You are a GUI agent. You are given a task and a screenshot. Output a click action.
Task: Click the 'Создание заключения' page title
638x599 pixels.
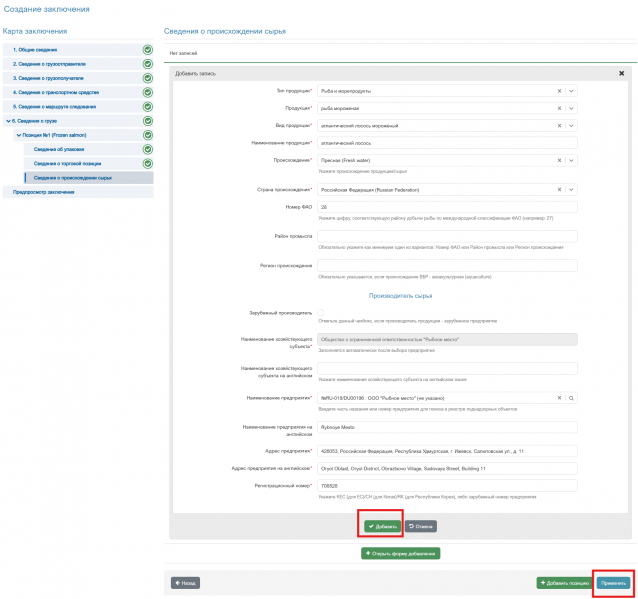click(47, 9)
